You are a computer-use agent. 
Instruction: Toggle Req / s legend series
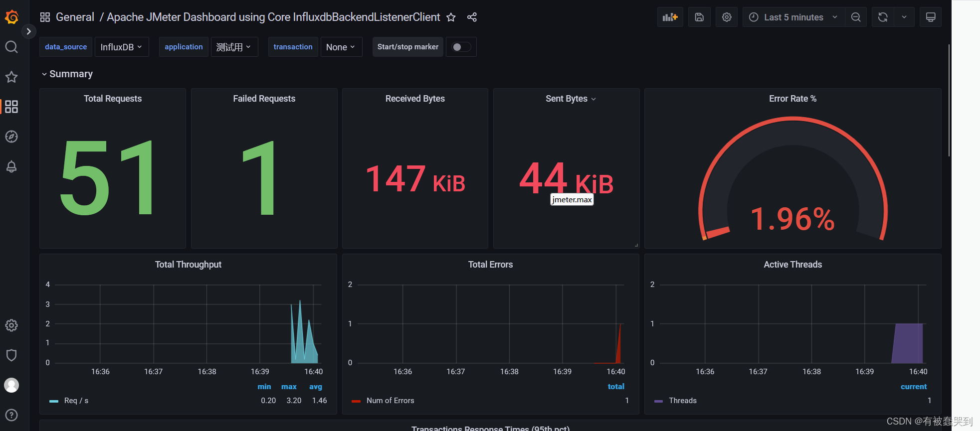pos(76,401)
